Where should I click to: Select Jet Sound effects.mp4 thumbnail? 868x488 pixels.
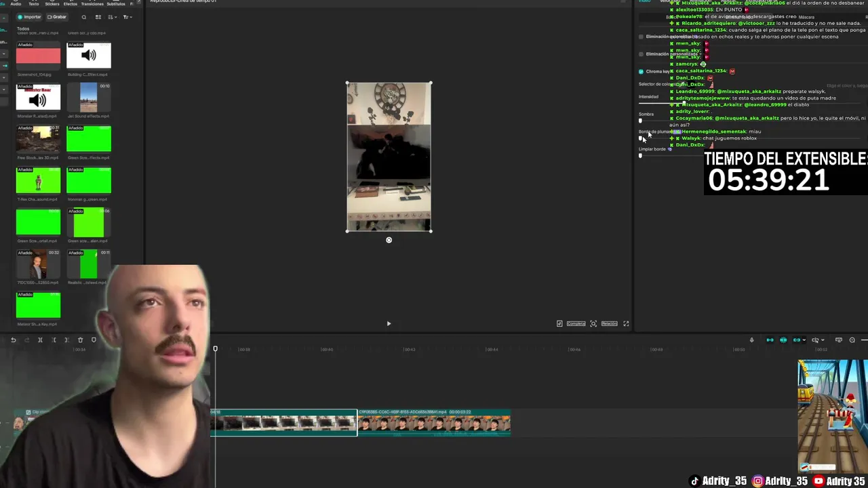[x=89, y=98]
